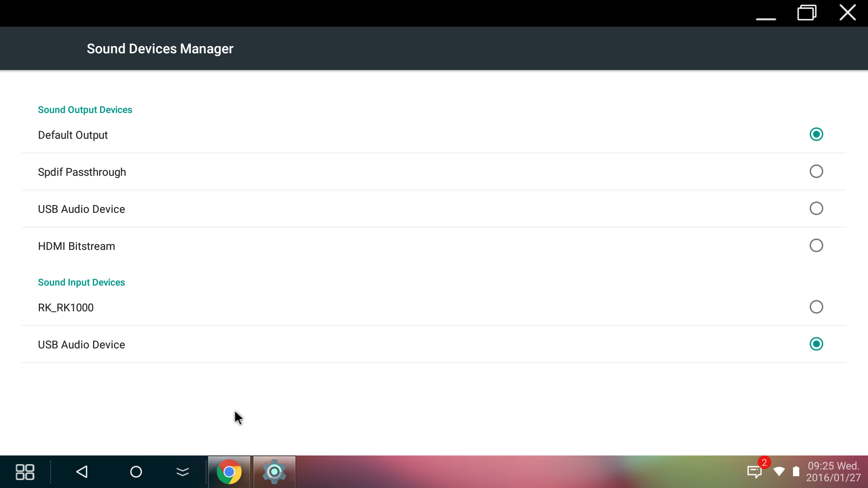Click the Default Output label text
This screenshot has width=868, height=488.
(x=73, y=135)
